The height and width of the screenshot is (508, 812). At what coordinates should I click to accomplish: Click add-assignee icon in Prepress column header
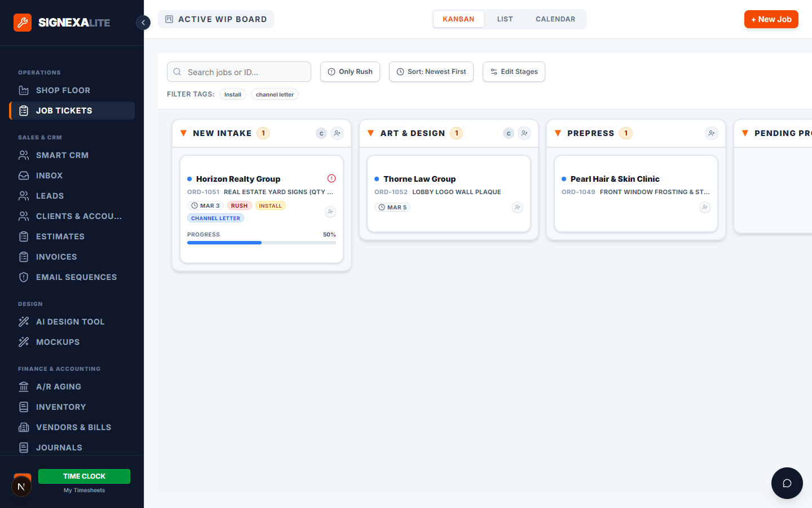click(711, 133)
